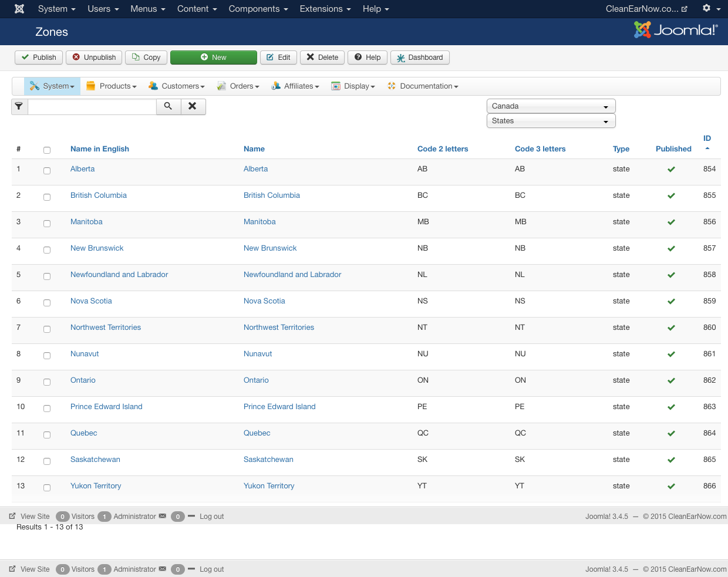Sort by Name in English column
This screenshot has height=577, width=728.
click(100, 149)
